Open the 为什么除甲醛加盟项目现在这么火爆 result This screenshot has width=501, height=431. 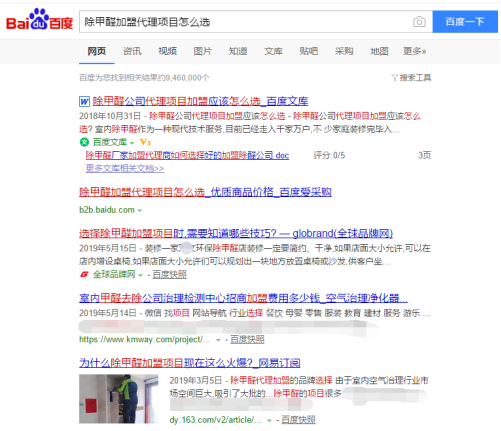pyautogui.click(x=190, y=363)
